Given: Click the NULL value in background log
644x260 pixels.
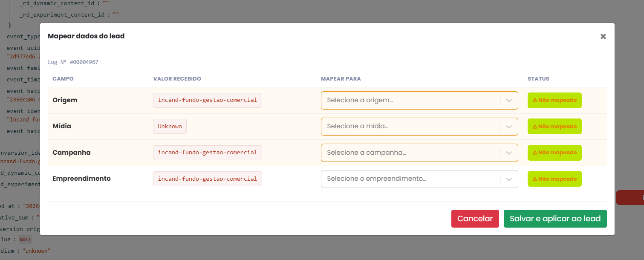Looking at the screenshot, I should (x=26, y=240).
